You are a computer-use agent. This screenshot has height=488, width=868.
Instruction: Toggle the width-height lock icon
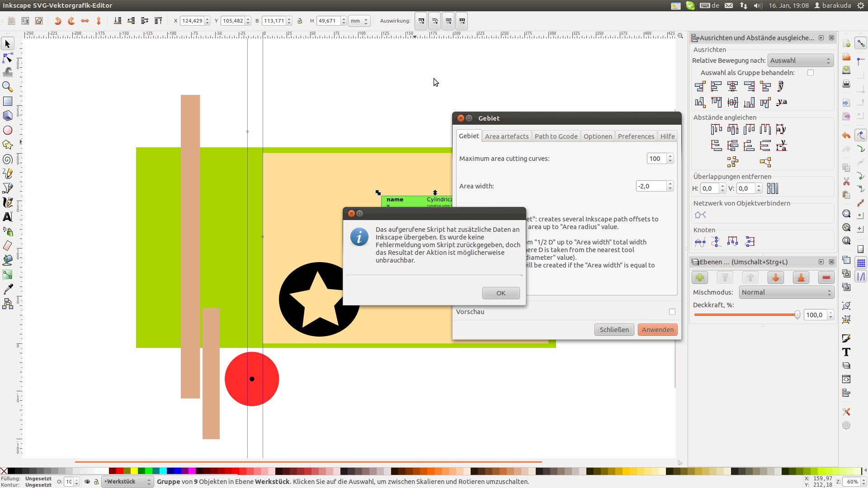pos(300,21)
